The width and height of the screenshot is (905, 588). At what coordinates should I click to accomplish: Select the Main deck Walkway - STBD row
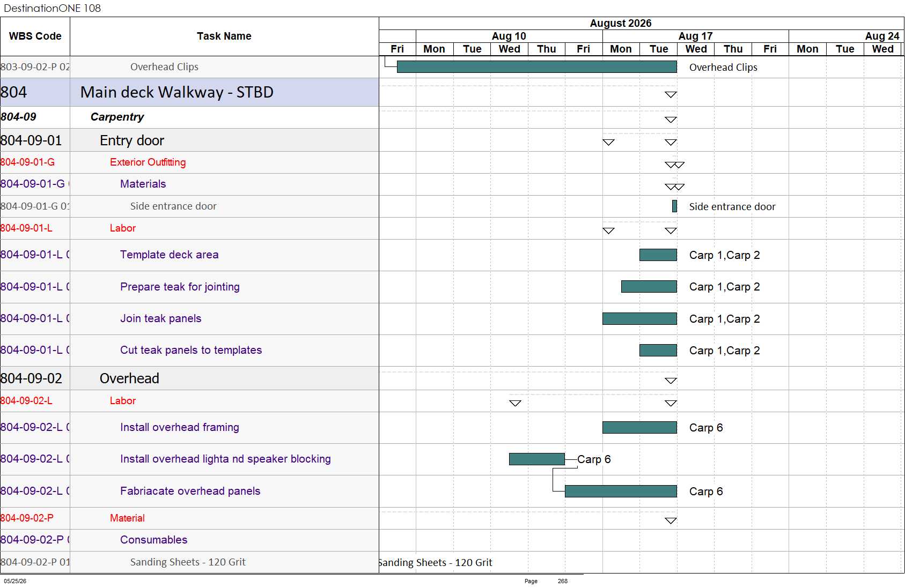(189, 92)
